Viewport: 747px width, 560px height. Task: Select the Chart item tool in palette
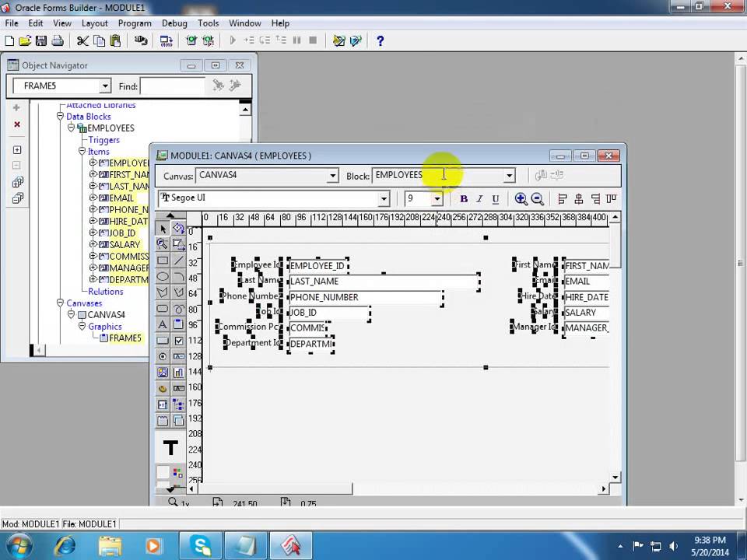click(179, 373)
